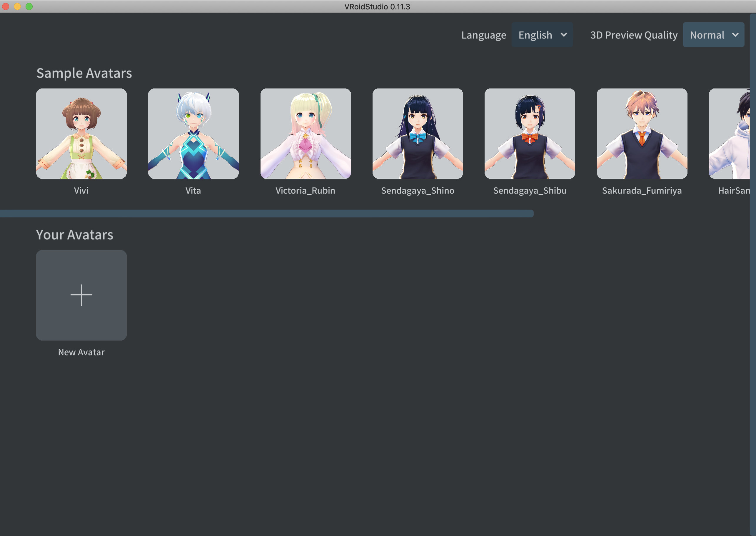
Task: Open the Victoria_Rubin sample avatar
Action: pos(305,133)
